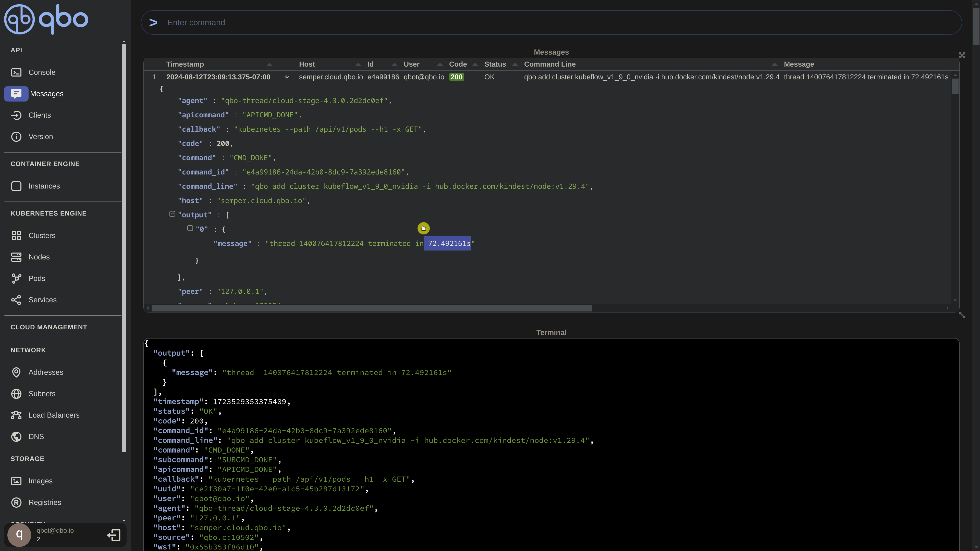This screenshot has height=551, width=980.
Task: Collapse the "output" array node
Action: click(x=172, y=214)
